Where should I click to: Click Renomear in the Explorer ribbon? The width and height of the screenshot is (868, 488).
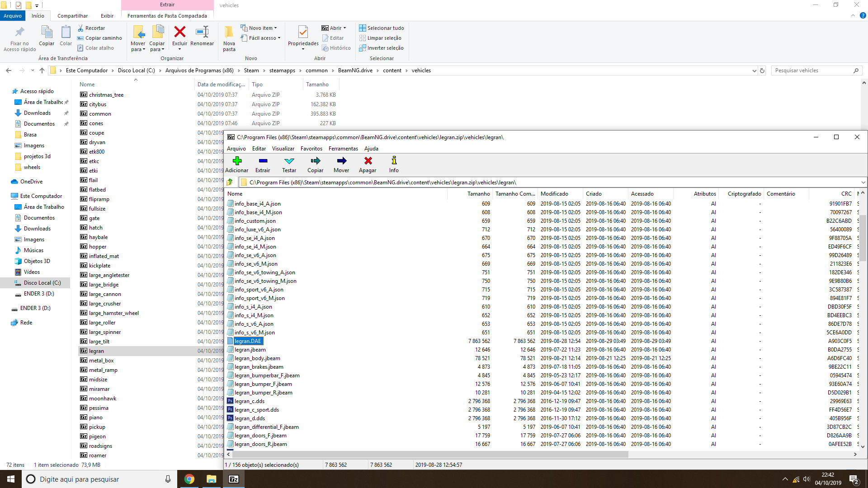point(202,36)
